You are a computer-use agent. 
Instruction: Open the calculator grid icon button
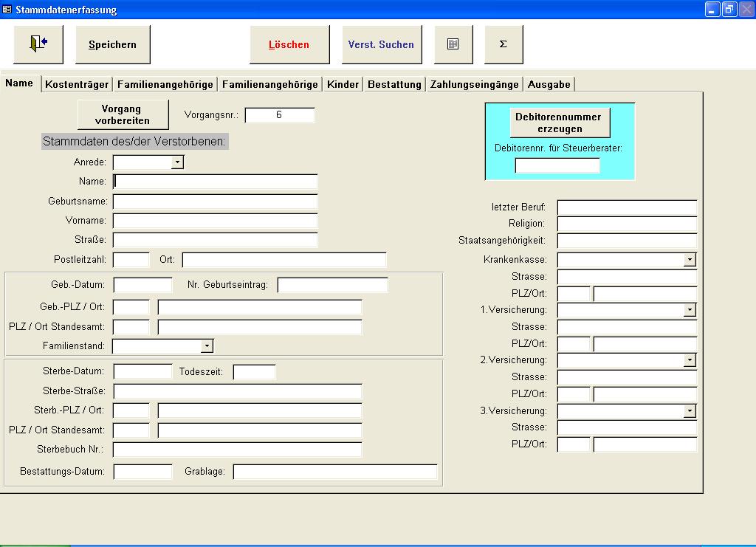(453, 44)
